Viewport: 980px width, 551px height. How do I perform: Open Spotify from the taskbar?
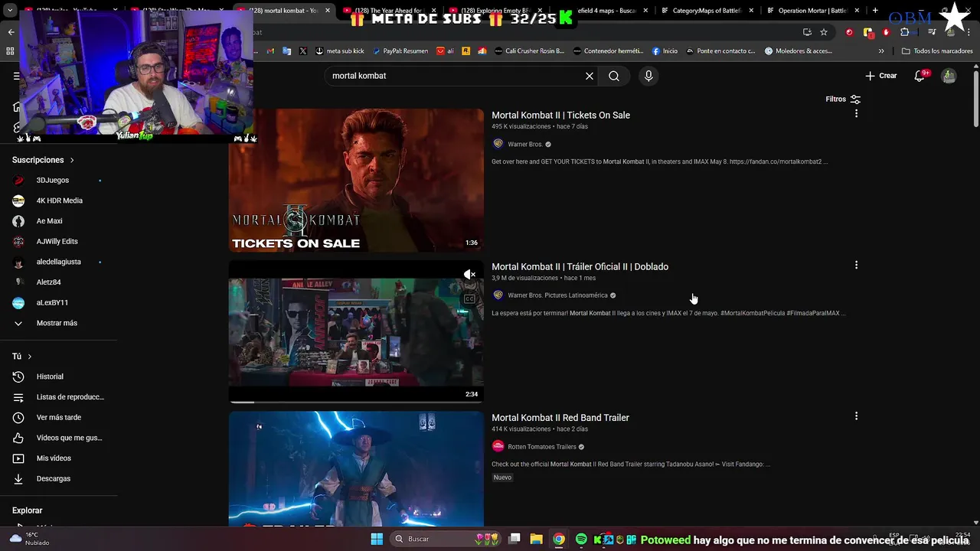coord(581,539)
